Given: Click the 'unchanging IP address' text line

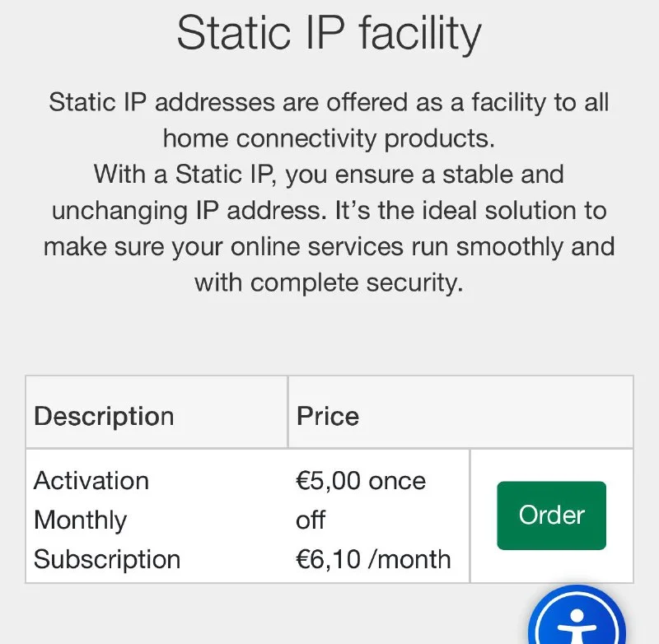Looking at the screenshot, I should pyautogui.click(x=329, y=210).
